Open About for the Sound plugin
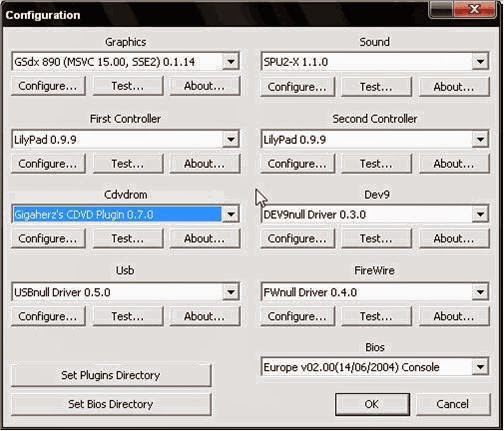The width and height of the screenshot is (504, 431). pos(454,87)
